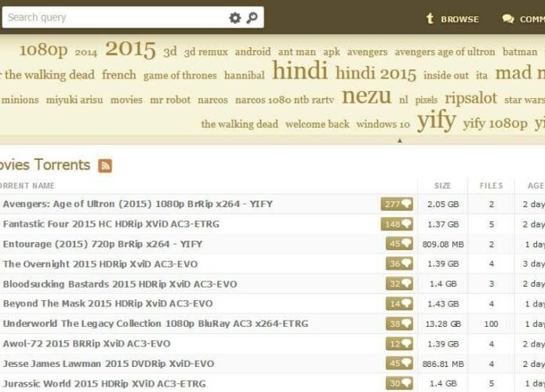
Task: Click the apk tag
Action: tap(332, 53)
